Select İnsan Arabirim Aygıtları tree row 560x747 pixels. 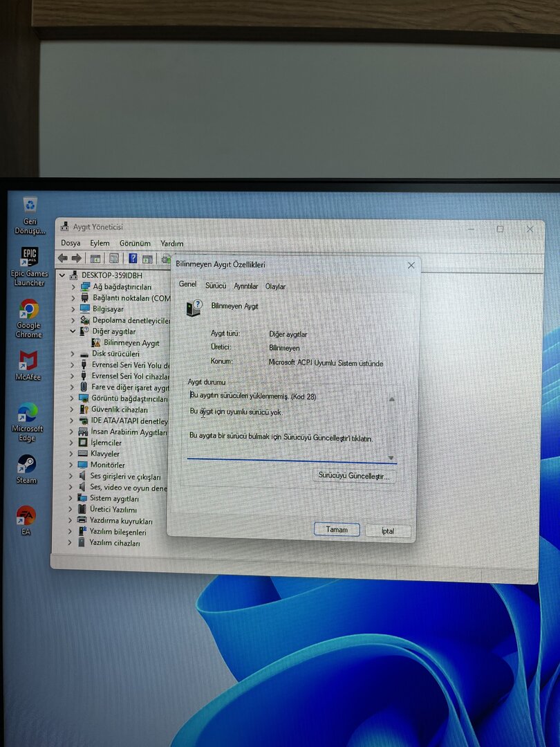point(129,432)
